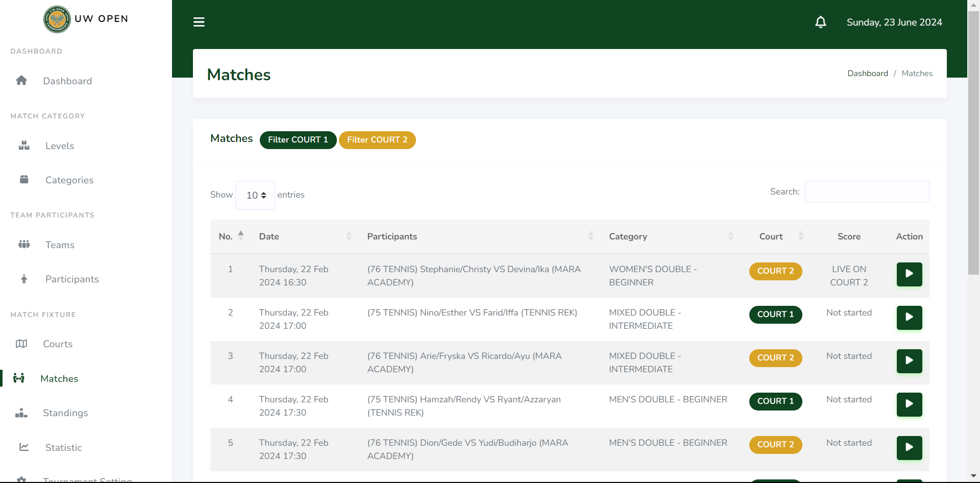
Task: Play match 5 Dion/Gede vs Yudi/Budiharjo
Action: tap(909, 448)
